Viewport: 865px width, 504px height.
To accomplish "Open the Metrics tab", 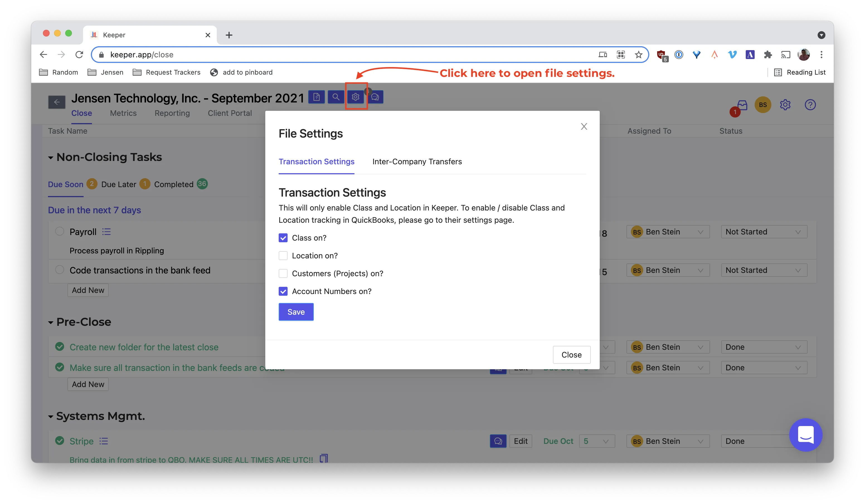I will [x=123, y=113].
